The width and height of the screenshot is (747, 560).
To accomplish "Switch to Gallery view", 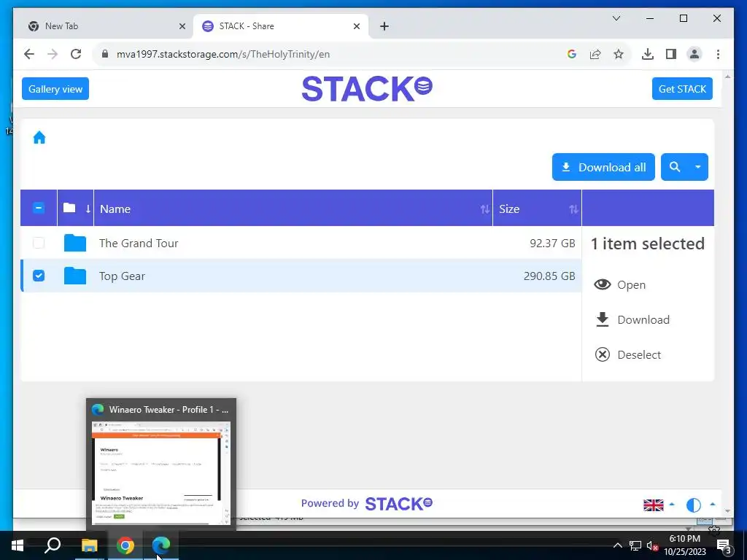I will coord(55,88).
